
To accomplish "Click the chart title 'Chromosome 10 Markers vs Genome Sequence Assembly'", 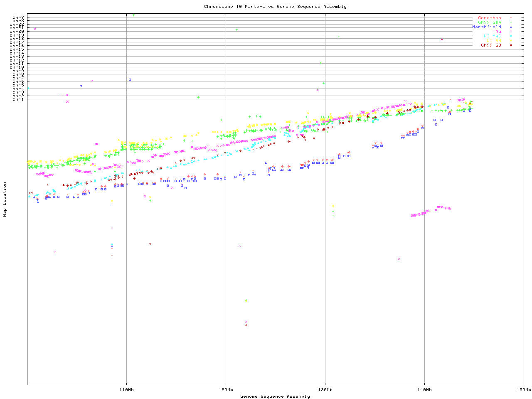I will pos(275,7).
